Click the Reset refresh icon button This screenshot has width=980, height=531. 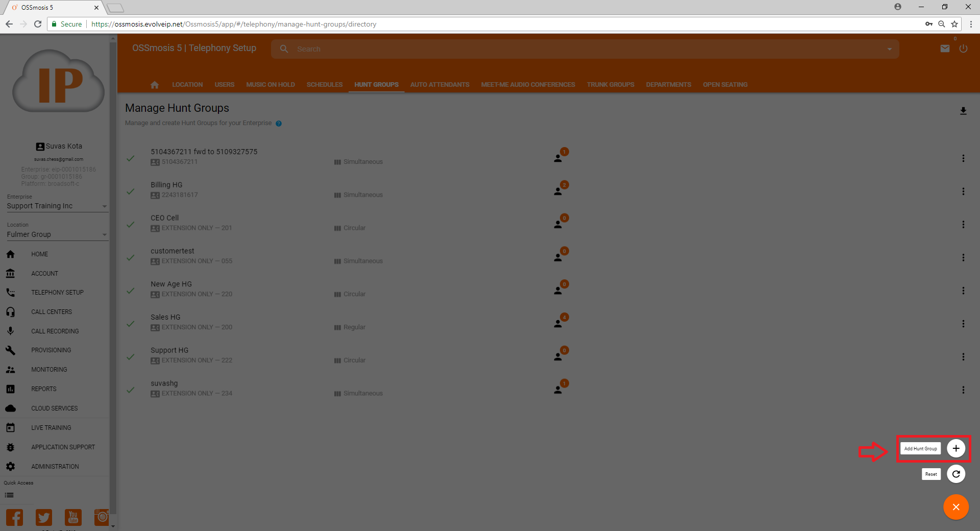point(955,474)
